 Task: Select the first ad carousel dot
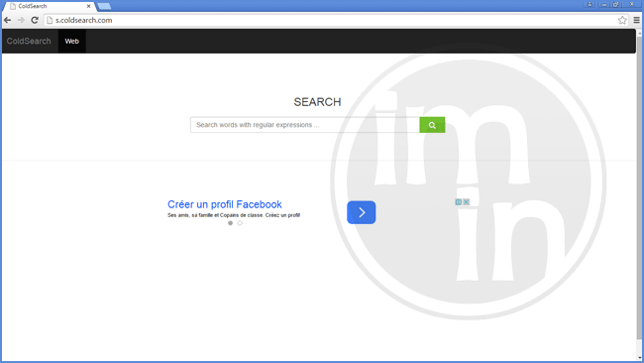231,223
